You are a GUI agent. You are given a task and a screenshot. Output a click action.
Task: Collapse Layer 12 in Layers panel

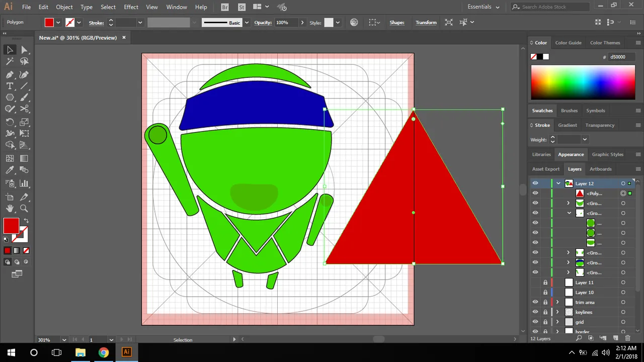(558, 184)
